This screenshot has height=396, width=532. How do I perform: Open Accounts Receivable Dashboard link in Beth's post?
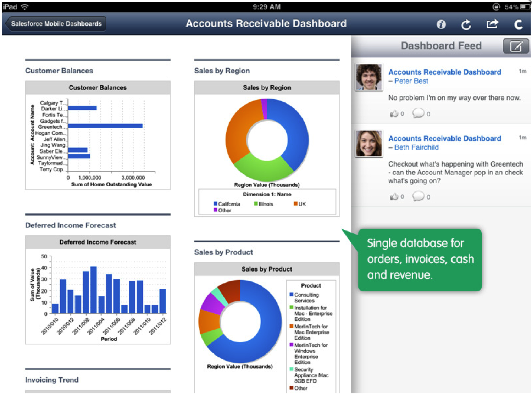(x=444, y=139)
